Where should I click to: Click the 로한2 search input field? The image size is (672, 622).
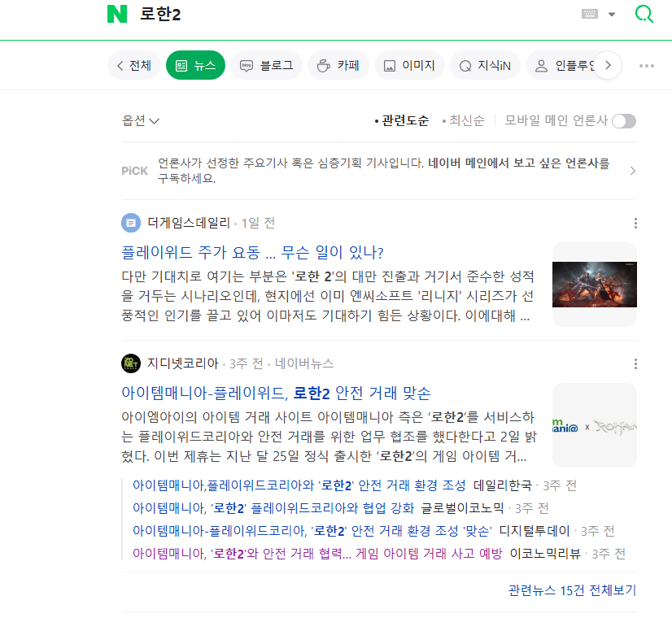click(325, 15)
